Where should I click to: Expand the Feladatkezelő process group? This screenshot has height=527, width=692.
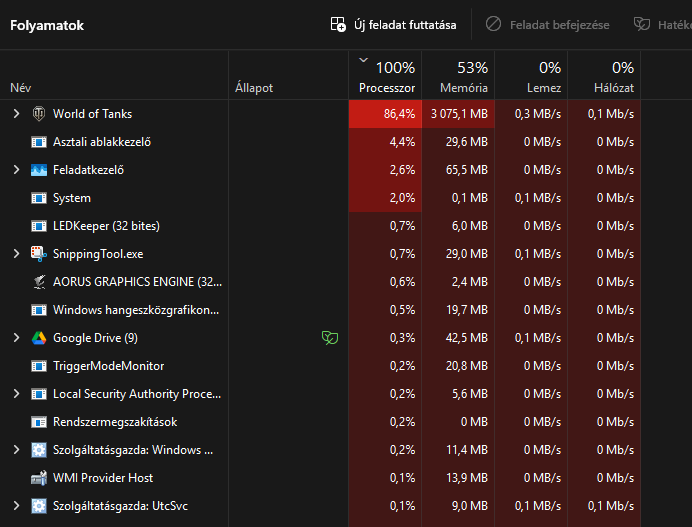[16, 170]
